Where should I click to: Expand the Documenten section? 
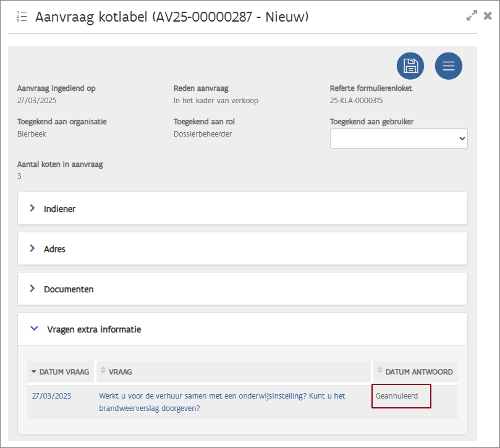pyautogui.click(x=33, y=289)
